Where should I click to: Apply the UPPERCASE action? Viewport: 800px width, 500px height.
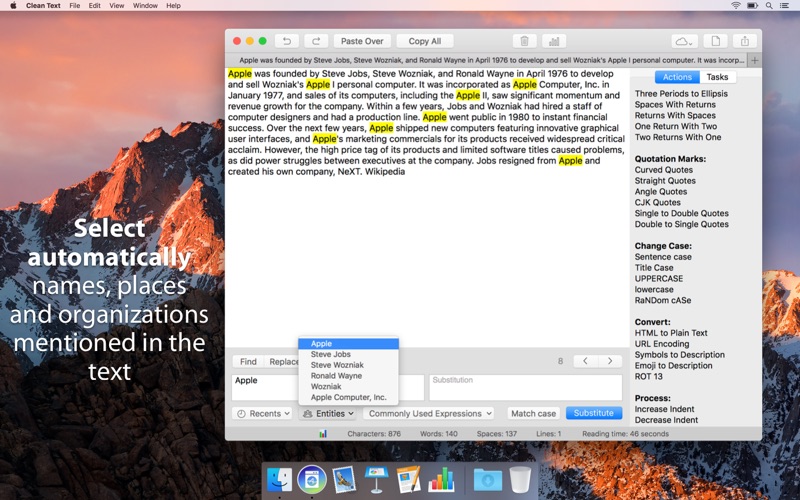pos(659,279)
